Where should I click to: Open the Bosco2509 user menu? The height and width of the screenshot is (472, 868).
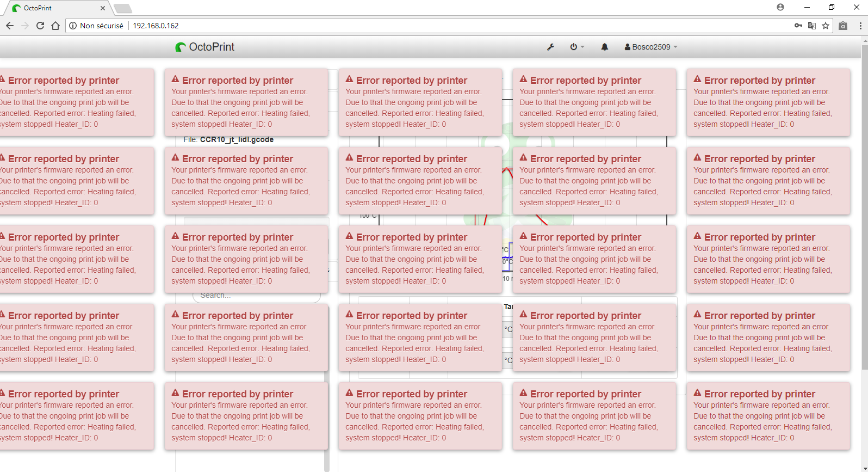[651, 47]
